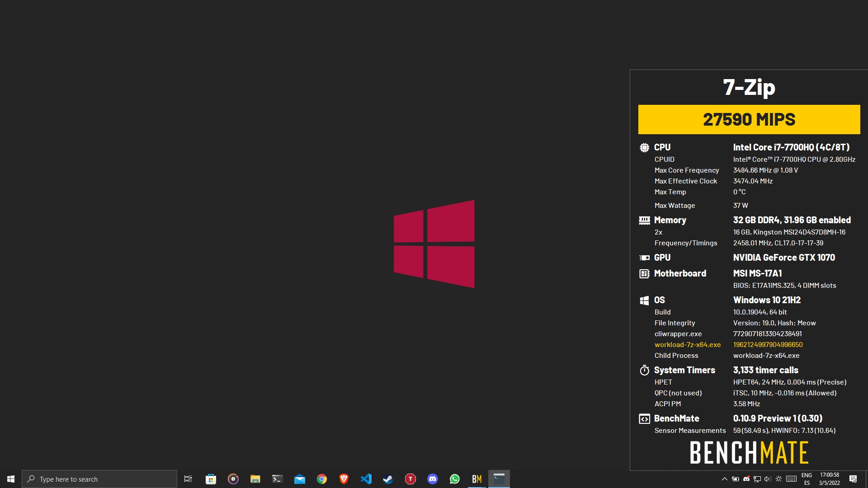Click '32 GB DDR4, 31.96 GB enabled'
This screenshot has height=488, width=868.
[792, 220]
